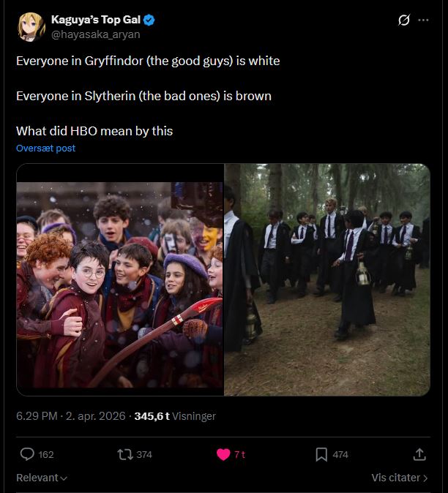This screenshot has height=493, width=448.
Task: Open the three-dot more options menu
Action: coord(423,20)
